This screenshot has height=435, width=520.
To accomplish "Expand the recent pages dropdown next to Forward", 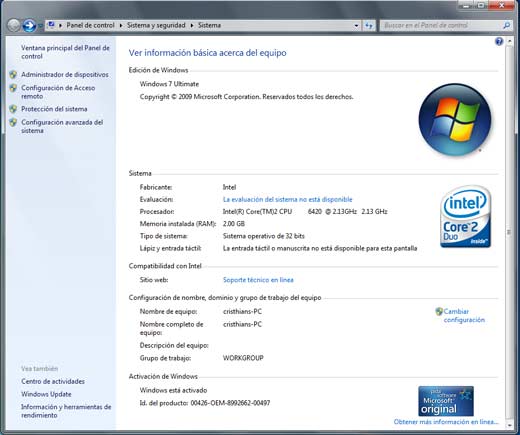I will [x=40, y=25].
